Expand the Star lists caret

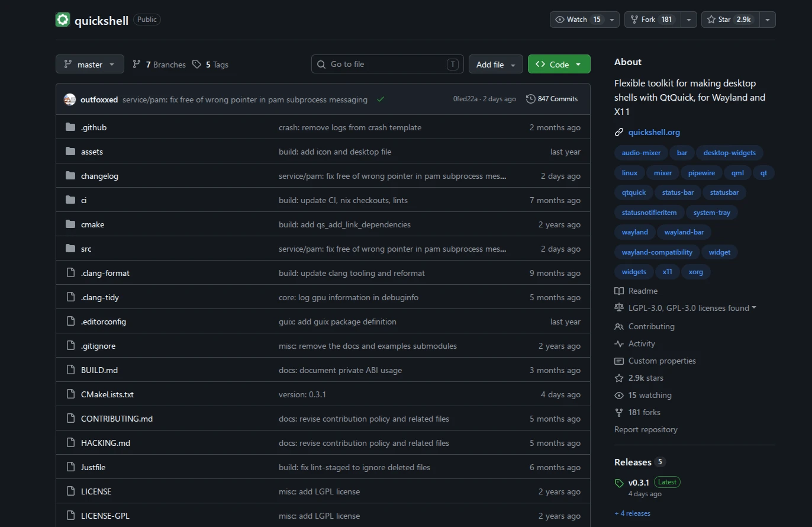point(767,20)
